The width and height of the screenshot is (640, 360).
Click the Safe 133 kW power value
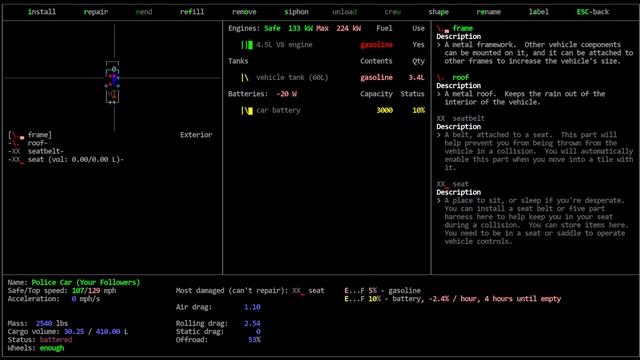click(x=288, y=28)
